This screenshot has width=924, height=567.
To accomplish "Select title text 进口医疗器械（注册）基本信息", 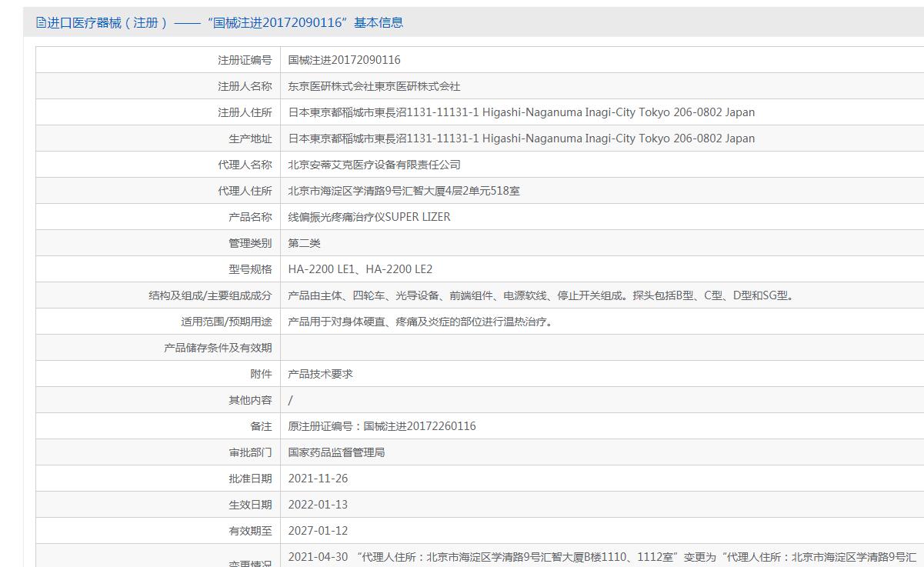I will 225,22.
